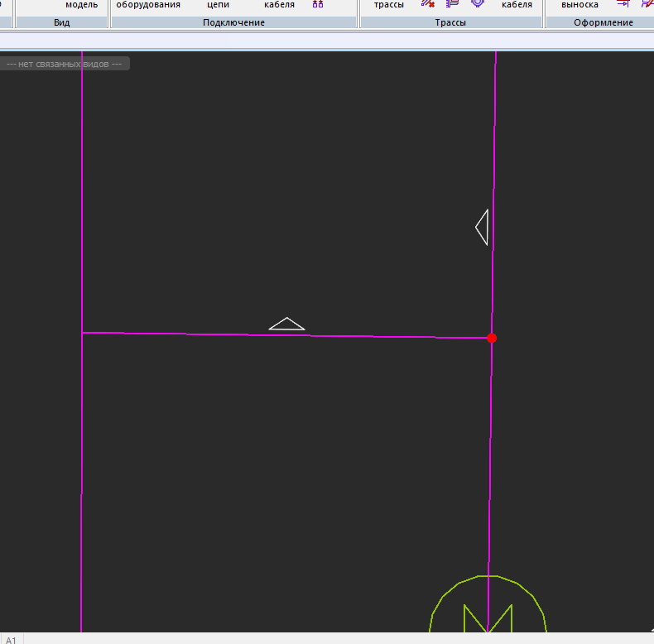Click the 'трассы' ribbon button

click(x=388, y=5)
